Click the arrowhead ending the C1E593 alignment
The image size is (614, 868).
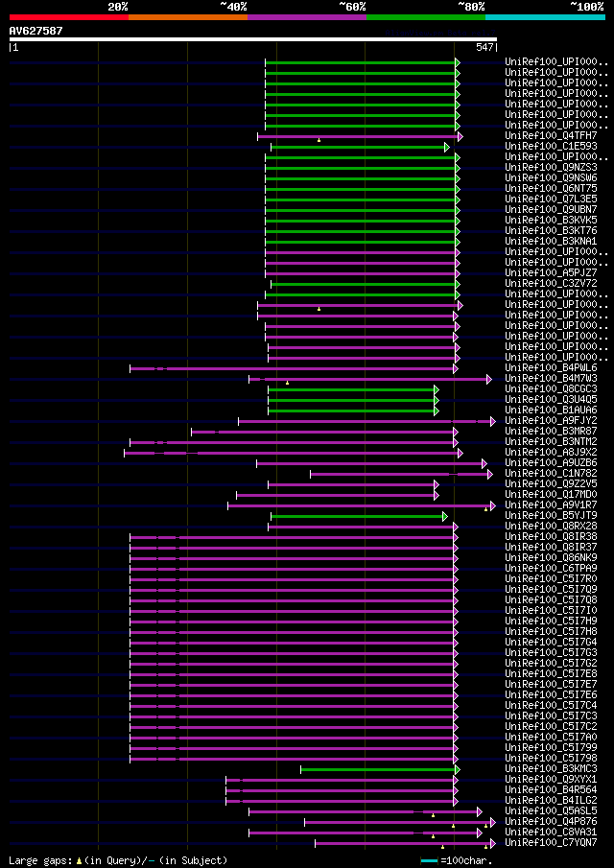coord(447,148)
